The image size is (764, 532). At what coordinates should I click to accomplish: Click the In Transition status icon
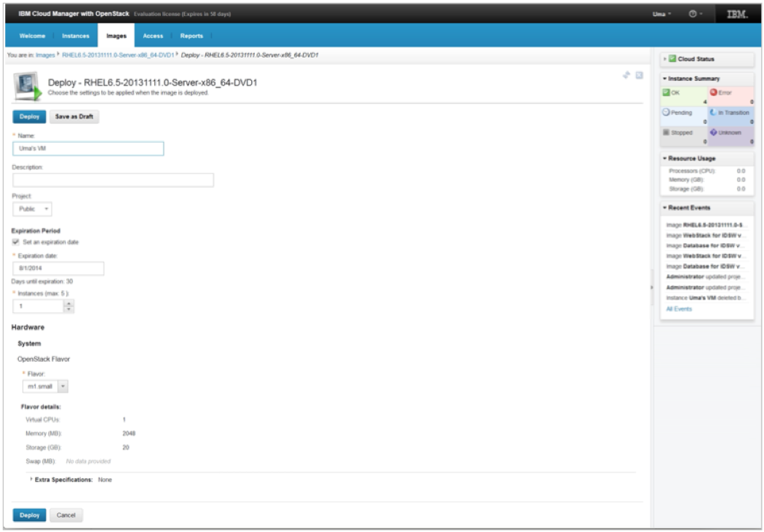713,113
